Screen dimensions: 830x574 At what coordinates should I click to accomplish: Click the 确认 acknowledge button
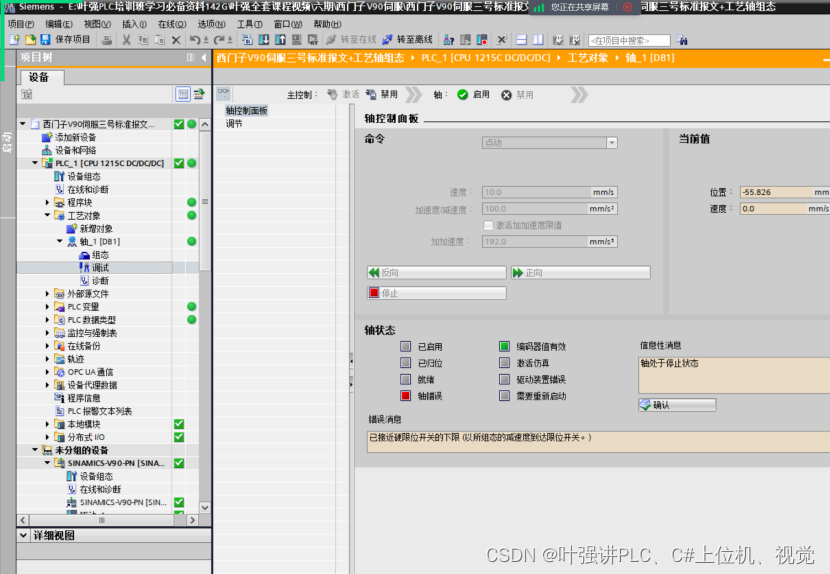point(677,405)
